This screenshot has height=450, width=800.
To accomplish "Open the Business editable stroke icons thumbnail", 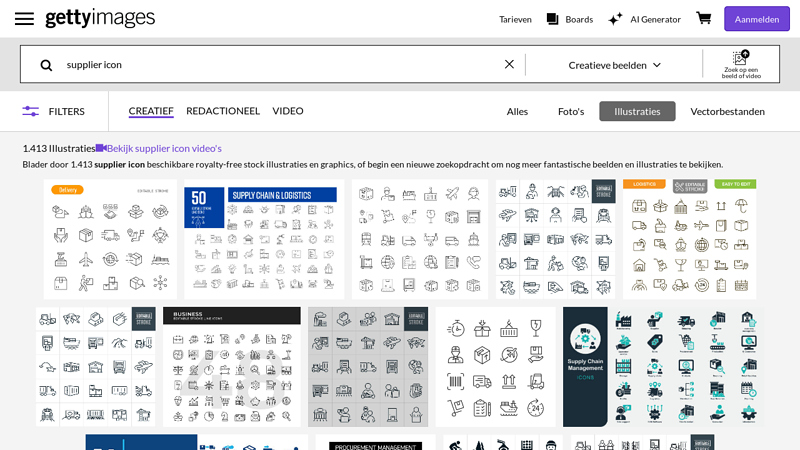I will 232,367.
